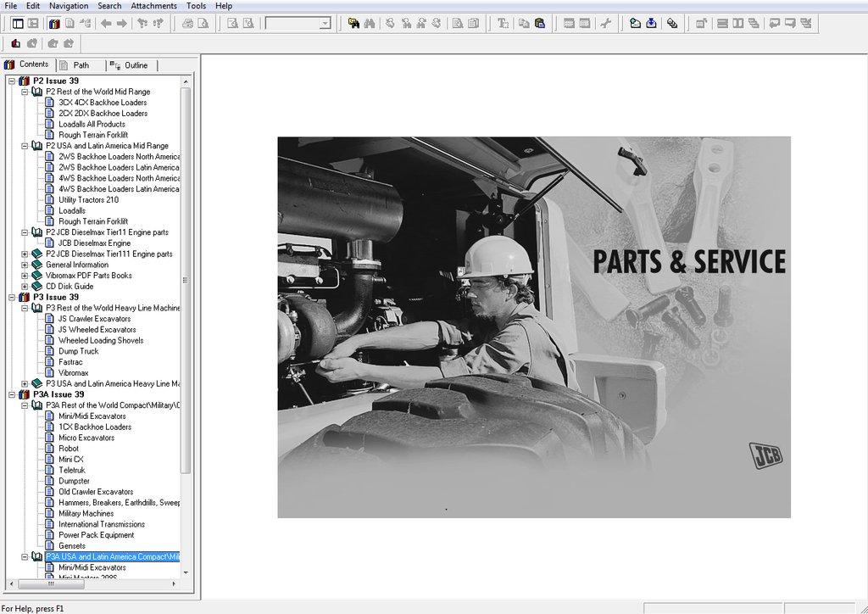Expand the Vibromax PDF Parts Books node
868x614 pixels.
25,276
